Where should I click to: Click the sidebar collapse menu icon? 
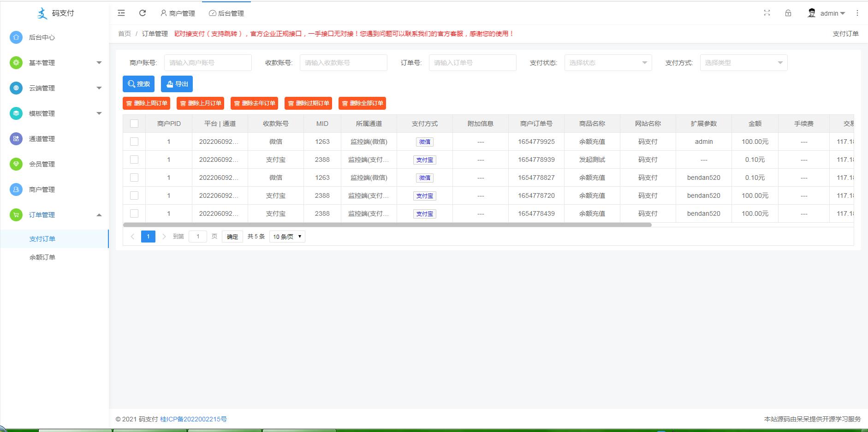(121, 13)
